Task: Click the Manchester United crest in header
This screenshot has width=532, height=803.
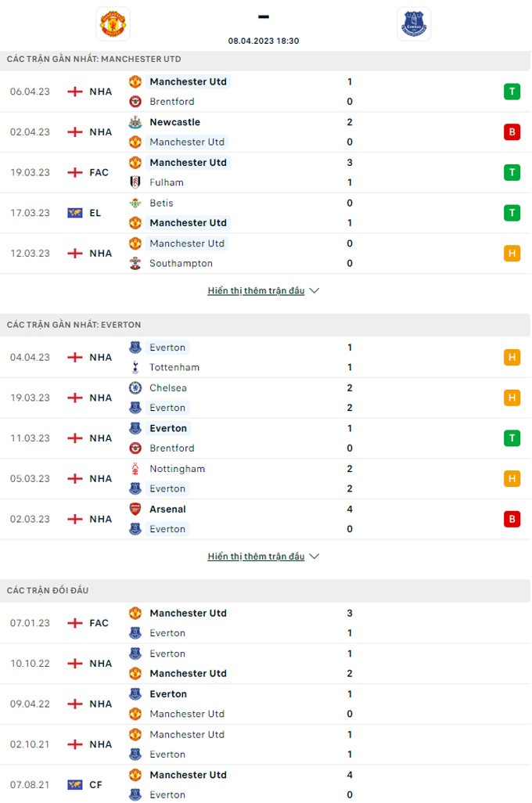Action: pyautogui.click(x=113, y=23)
